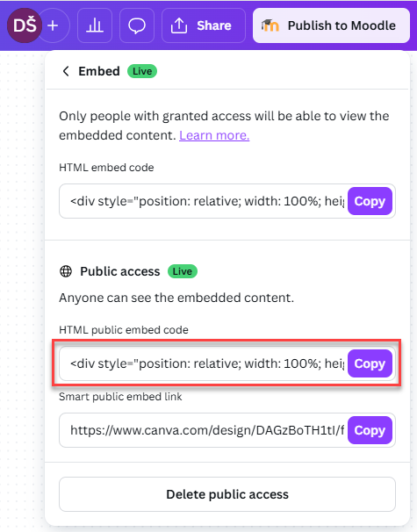The image size is (417, 532).
Task: Click the Publish to Moodle button
Action: coord(331,25)
